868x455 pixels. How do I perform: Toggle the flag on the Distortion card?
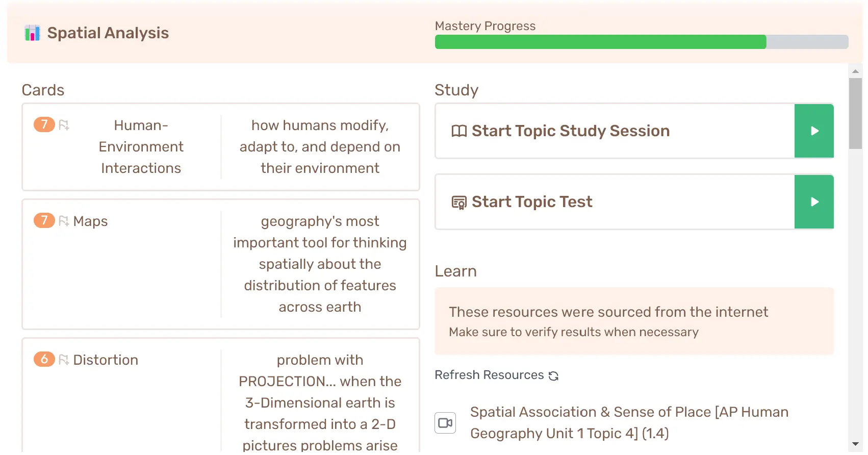point(63,359)
